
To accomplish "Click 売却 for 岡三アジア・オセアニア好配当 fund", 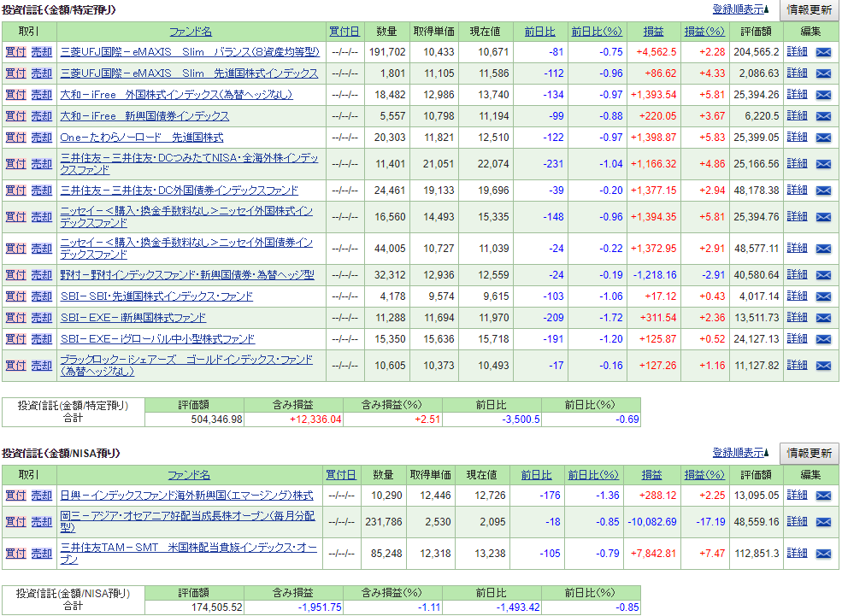I will tap(41, 521).
